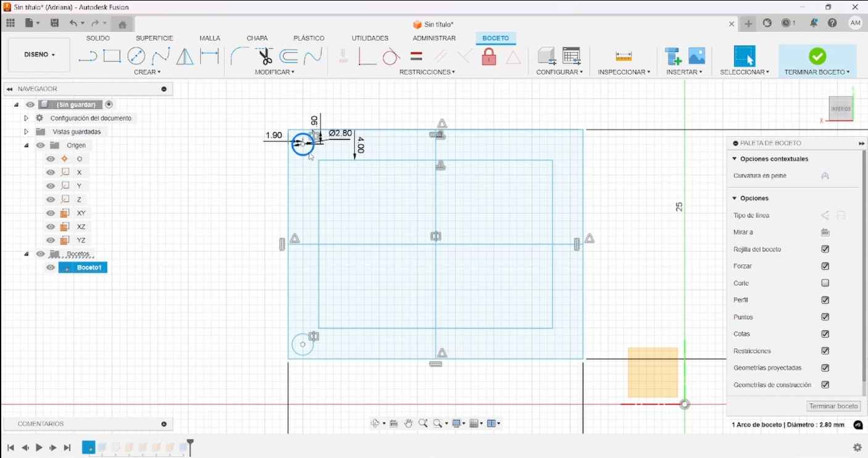Select the Spline sketch tool
Viewport: 868px width, 458px height.
[161, 57]
